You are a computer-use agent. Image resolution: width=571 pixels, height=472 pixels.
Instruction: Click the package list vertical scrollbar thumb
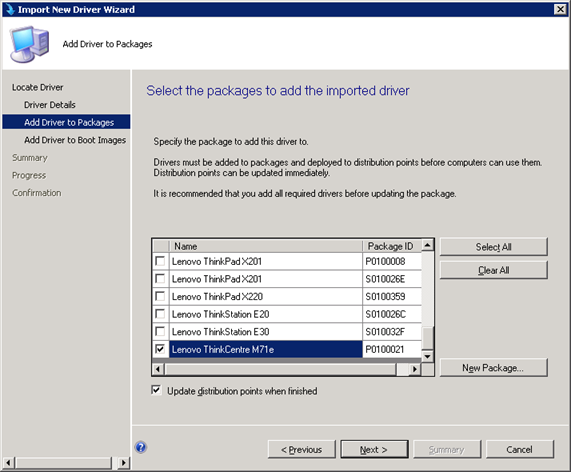point(428,338)
